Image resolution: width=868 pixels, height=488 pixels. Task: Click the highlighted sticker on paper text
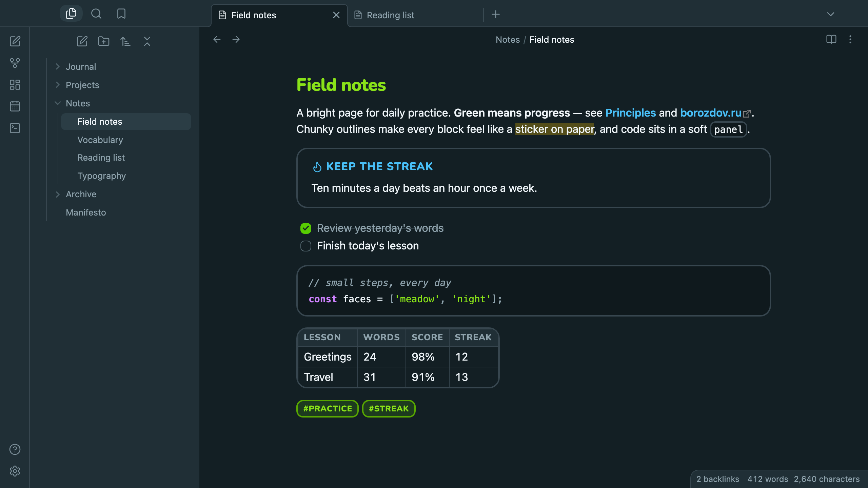(x=555, y=129)
